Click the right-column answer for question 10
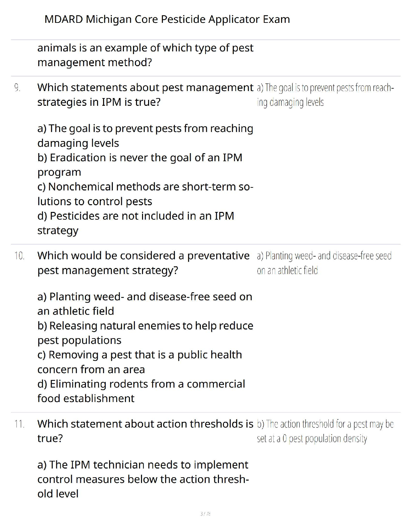Image resolution: width=411 pixels, height=532 pixels. pyautogui.click(x=324, y=263)
